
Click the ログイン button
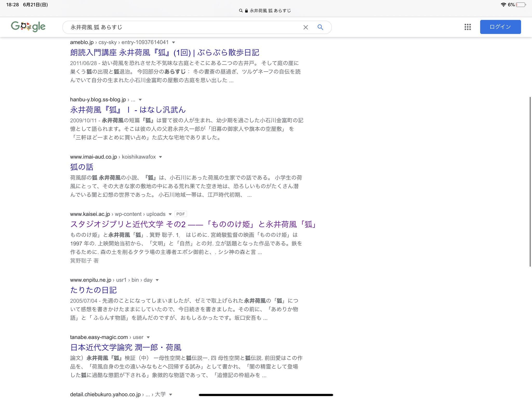pyautogui.click(x=500, y=27)
